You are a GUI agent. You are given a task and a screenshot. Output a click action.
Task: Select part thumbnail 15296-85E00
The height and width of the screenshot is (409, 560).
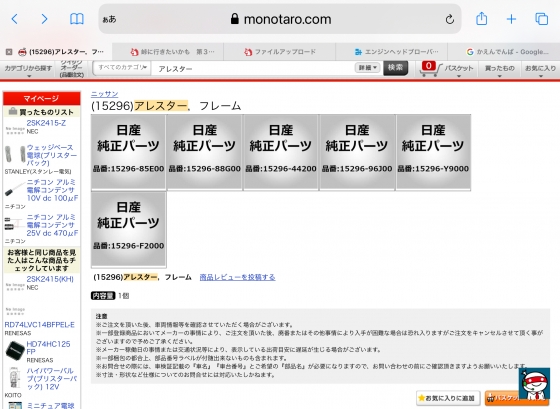[128, 152]
